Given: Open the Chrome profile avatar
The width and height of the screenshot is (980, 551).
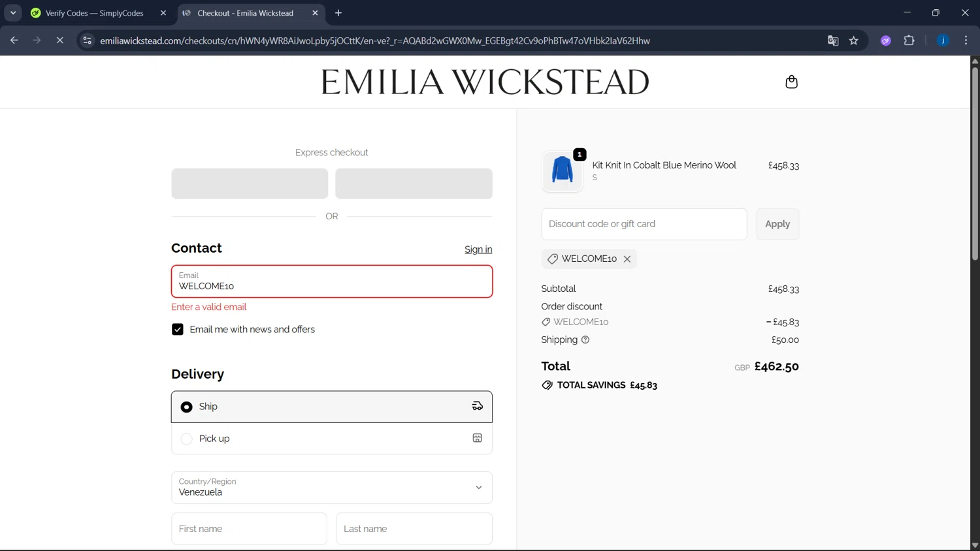Looking at the screenshot, I should 943,40.
